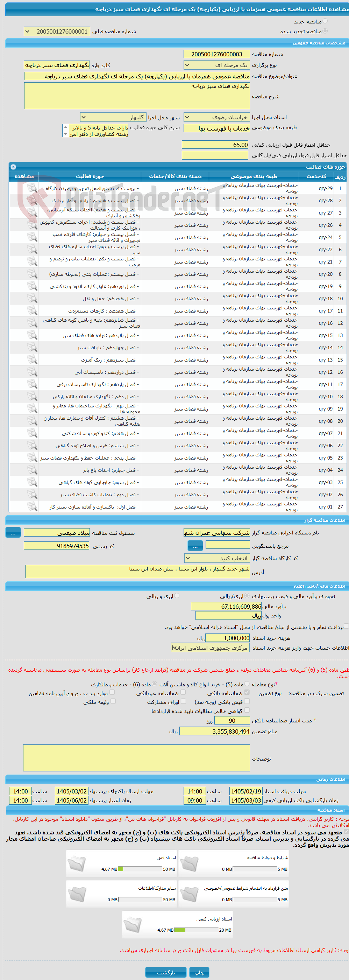Open اسناد ارزیابی کیفی folder icon
Image resolution: width=349 pixels, height=980 pixels.
click(x=133, y=924)
